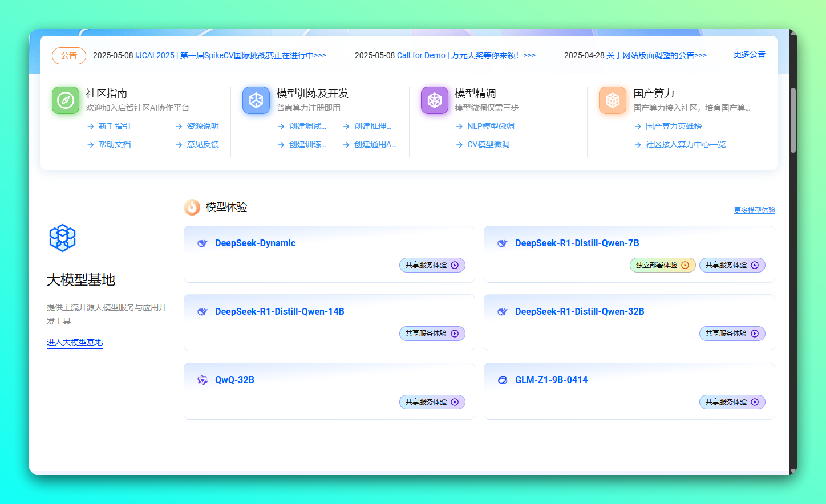Click the blue stacked-cubes 大模型基地 logo
The image size is (826, 504).
[x=63, y=238]
